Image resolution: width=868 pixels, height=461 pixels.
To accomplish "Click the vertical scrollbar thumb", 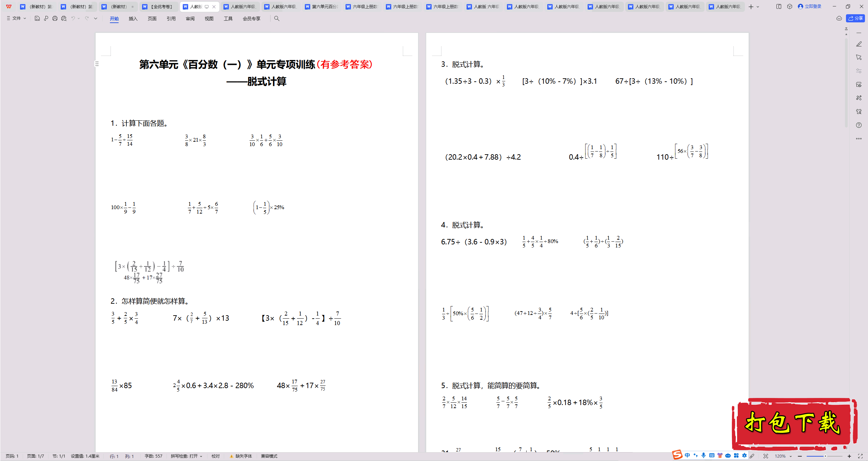I will [846, 83].
